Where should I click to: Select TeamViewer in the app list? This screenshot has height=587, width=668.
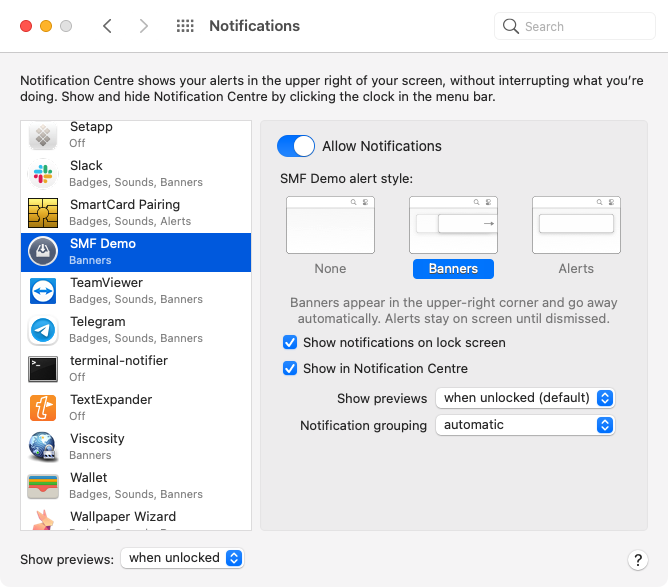[136, 291]
